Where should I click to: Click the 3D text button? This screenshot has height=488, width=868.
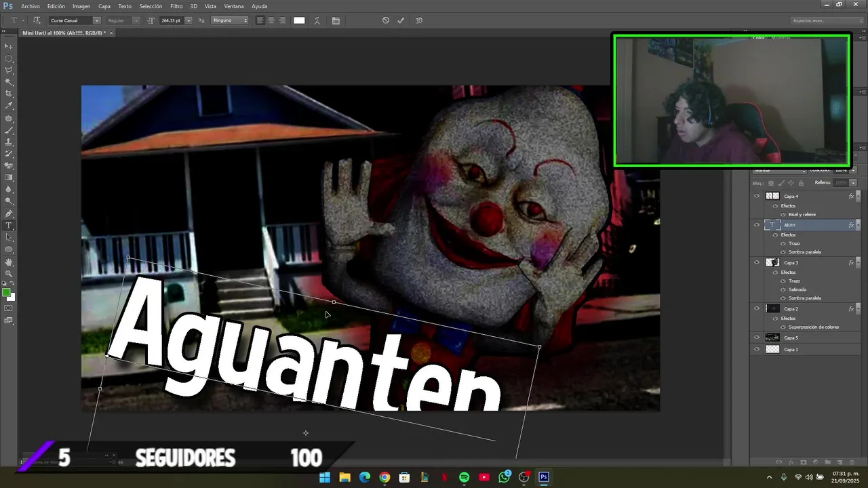[x=418, y=20]
